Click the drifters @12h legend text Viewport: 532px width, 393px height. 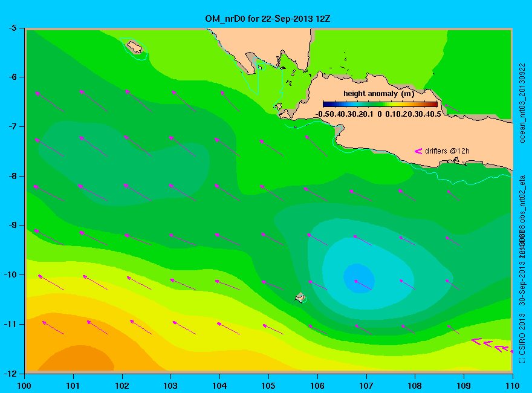[447, 151]
